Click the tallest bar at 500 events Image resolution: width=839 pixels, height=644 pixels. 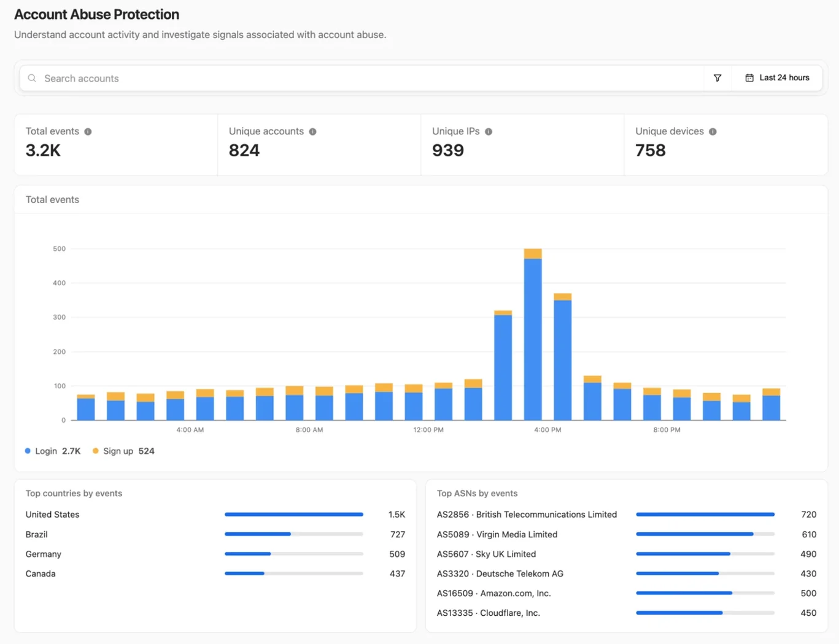click(533, 334)
